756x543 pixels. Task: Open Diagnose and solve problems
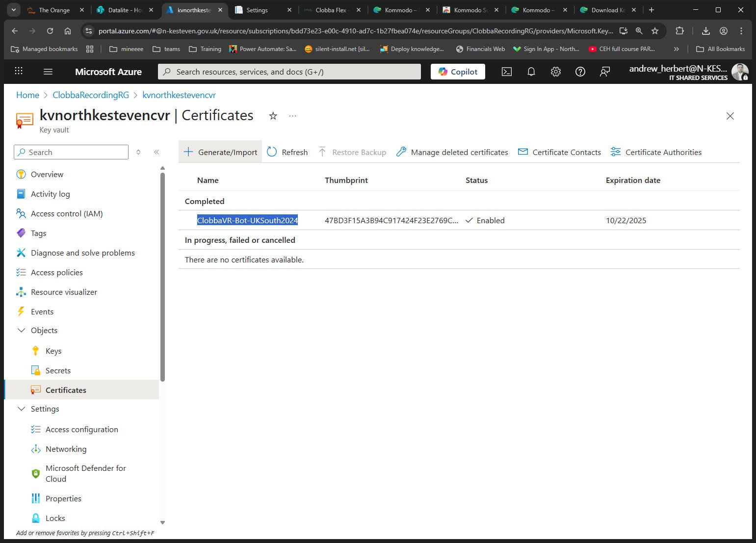coord(82,253)
